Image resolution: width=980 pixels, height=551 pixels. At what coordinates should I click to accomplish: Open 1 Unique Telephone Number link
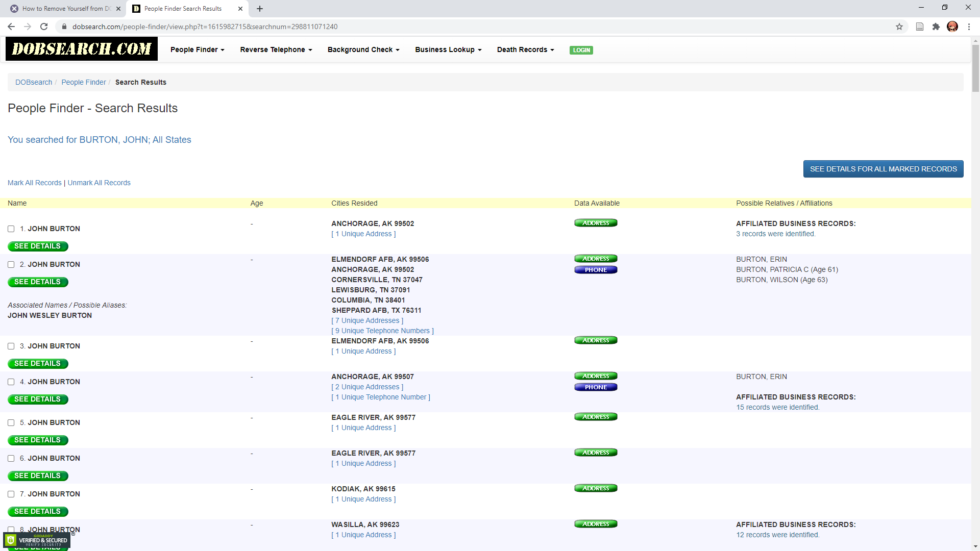[381, 397]
